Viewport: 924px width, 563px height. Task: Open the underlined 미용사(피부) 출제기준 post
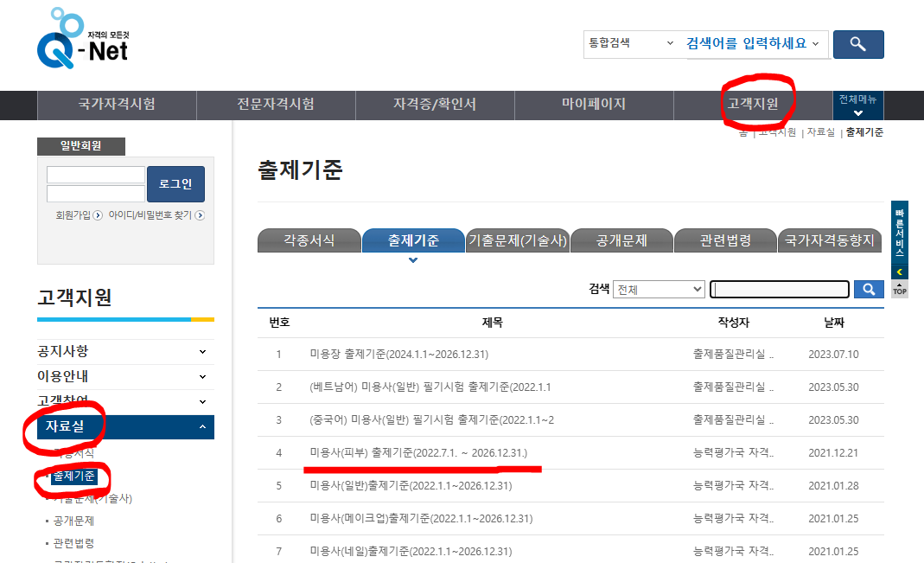point(418,452)
